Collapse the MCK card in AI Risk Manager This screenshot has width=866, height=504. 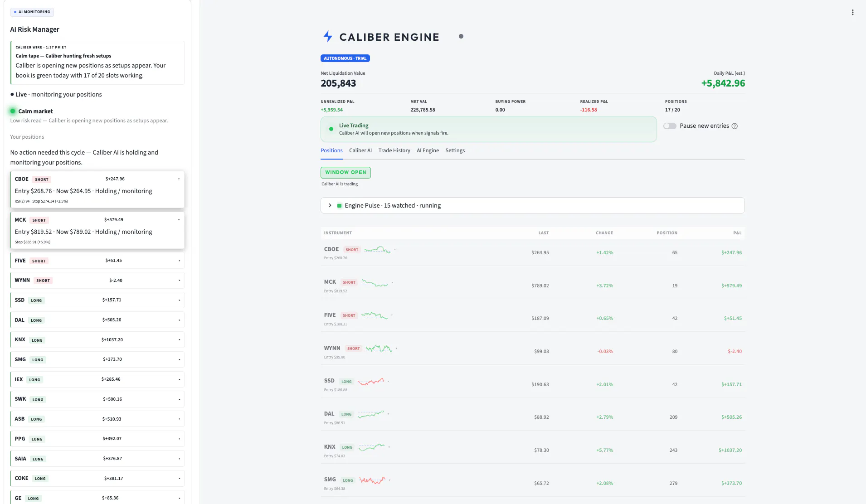[x=179, y=220]
